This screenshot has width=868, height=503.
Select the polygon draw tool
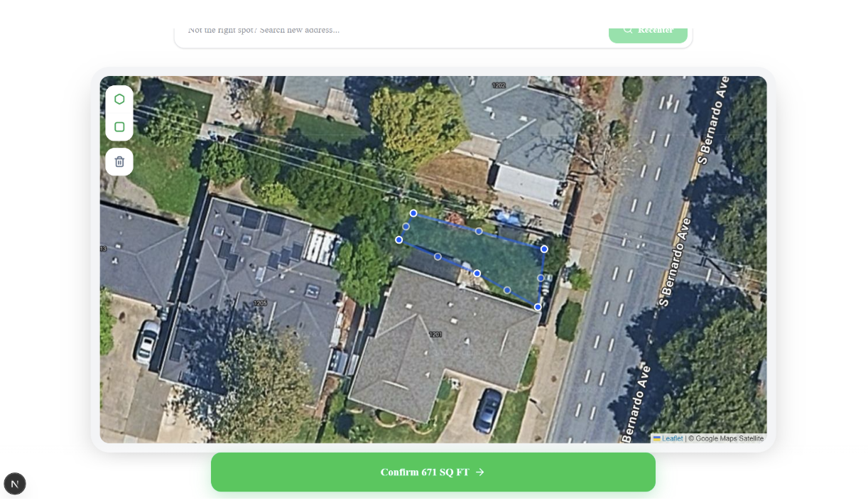coord(119,99)
